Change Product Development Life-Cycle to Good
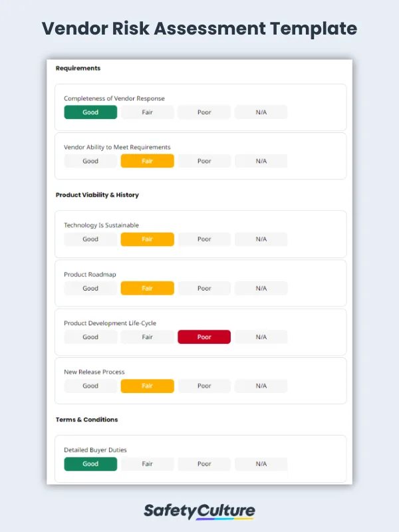 [x=90, y=336]
